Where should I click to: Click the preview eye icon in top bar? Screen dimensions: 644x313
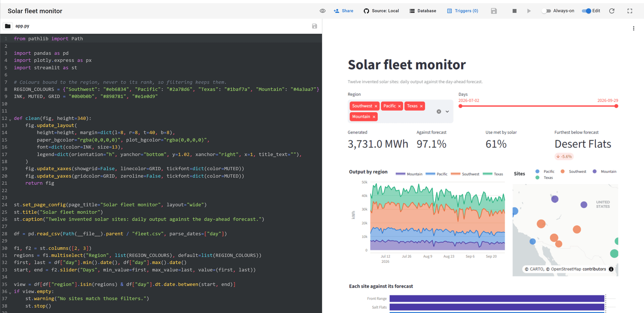pos(322,11)
